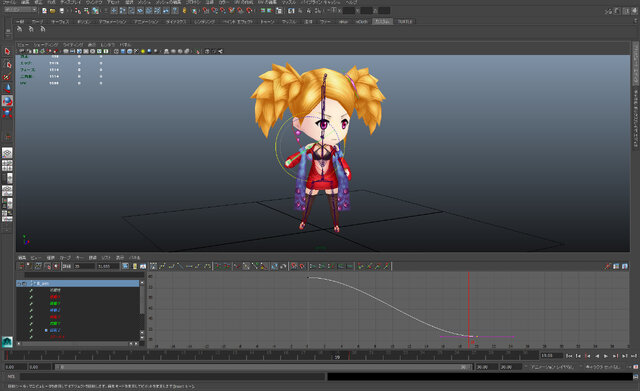
Task: Switch to the nCloth shelf tab
Action: coord(361,22)
